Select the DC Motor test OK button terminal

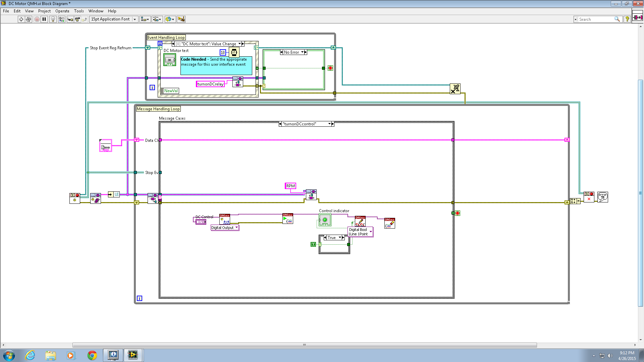tap(170, 60)
